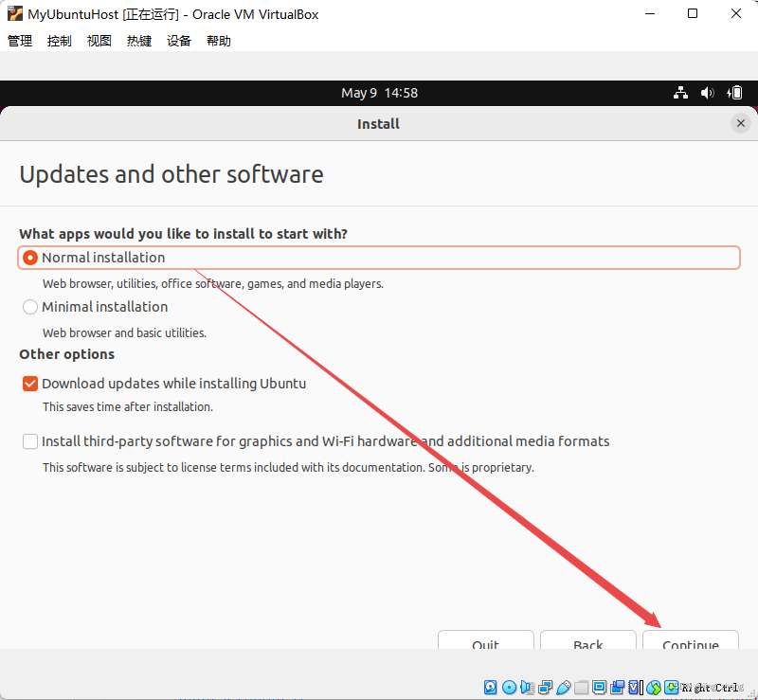Click the audio status icon in VirtualBox bar
This screenshot has width=758, height=700.
(527, 687)
